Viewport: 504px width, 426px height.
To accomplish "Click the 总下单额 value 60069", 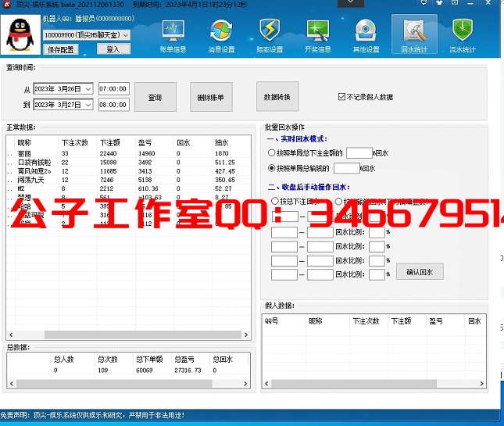I will pyautogui.click(x=145, y=371).
